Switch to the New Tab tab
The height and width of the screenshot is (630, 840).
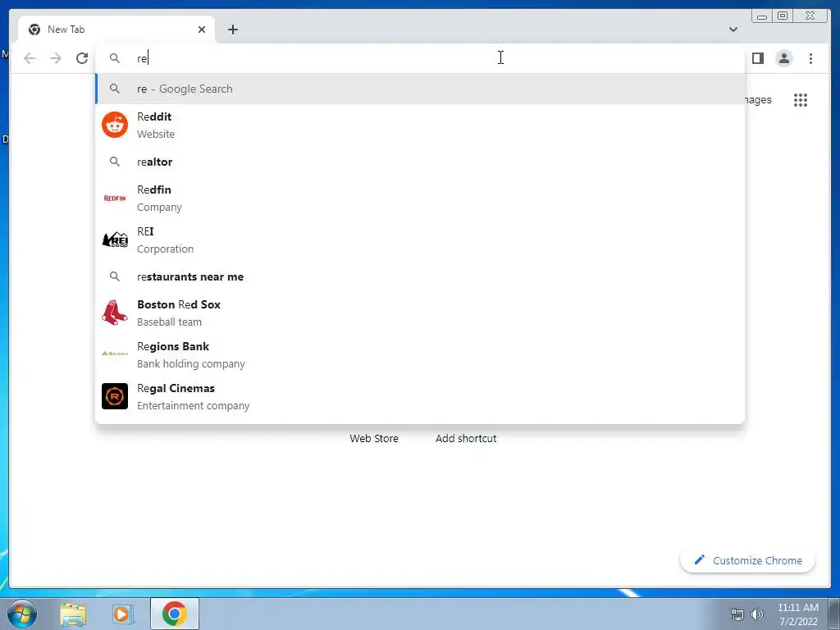point(116,30)
